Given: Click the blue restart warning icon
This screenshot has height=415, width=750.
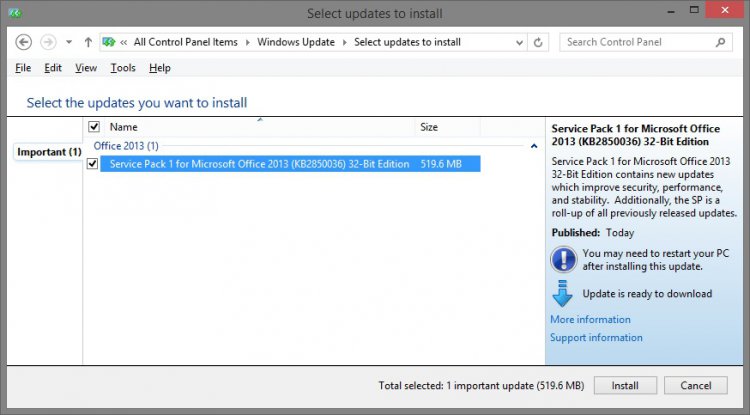Looking at the screenshot, I should (x=563, y=260).
